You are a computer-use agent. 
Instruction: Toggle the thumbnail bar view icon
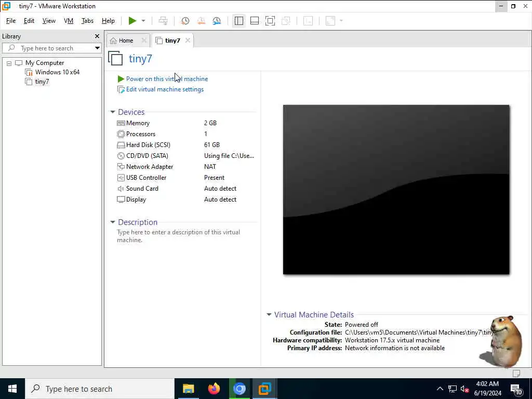tap(255, 21)
